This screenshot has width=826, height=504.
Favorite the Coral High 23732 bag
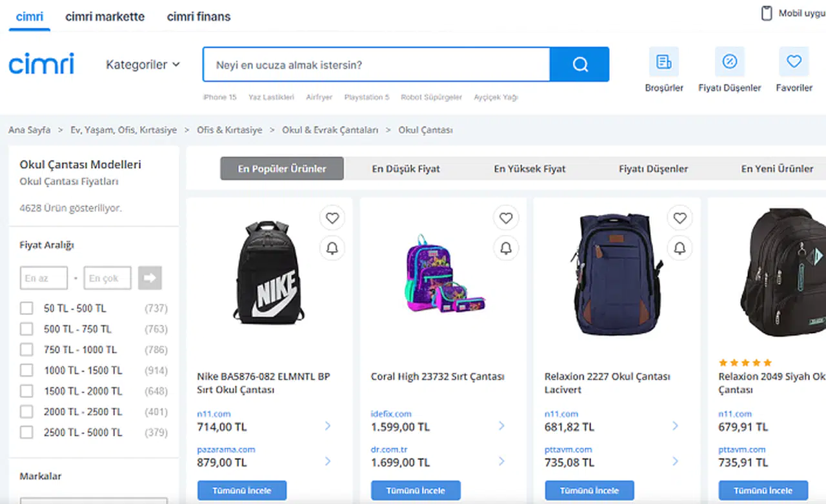[x=506, y=219]
